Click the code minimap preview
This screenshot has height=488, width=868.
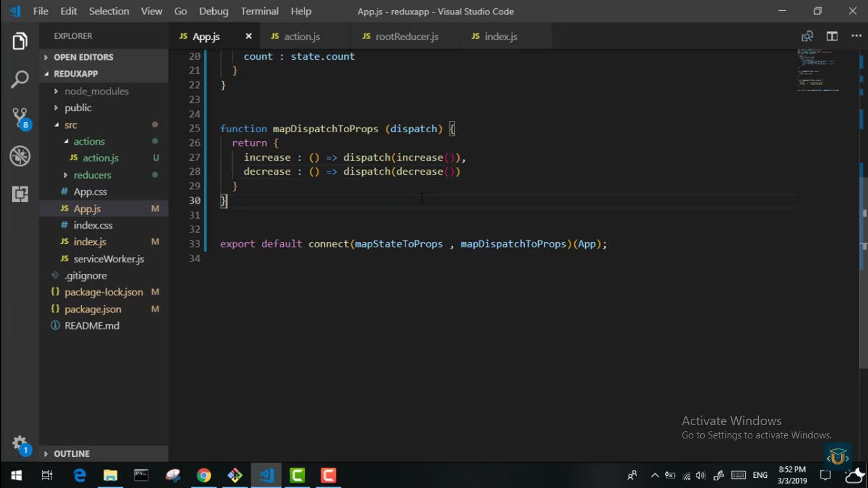tap(818, 70)
